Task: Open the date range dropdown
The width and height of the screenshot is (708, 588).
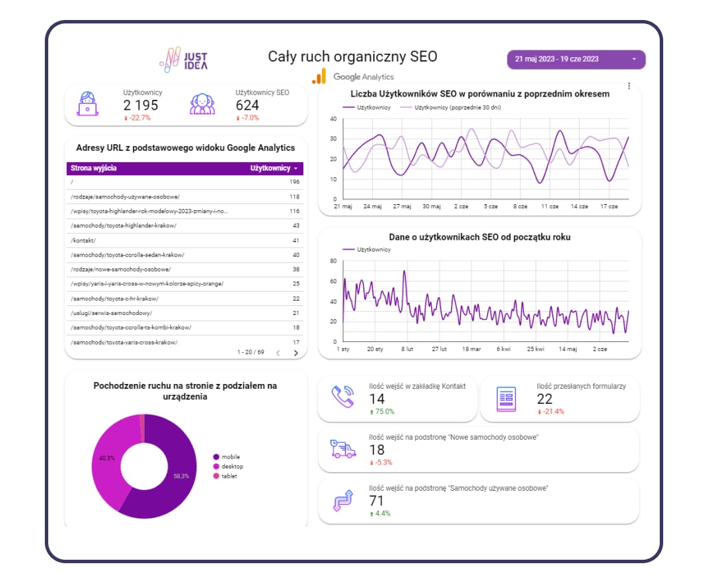Action: tap(576, 59)
